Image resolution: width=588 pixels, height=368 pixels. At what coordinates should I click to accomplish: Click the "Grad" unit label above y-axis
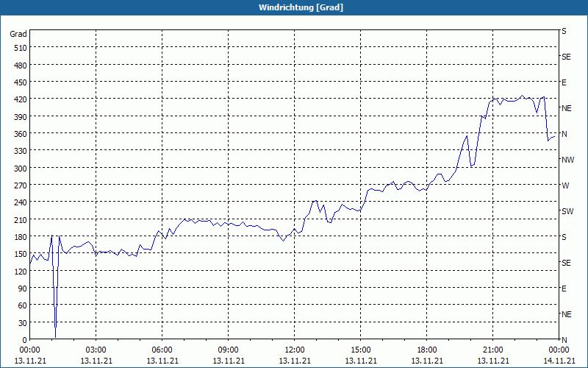pyautogui.click(x=18, y=34)
